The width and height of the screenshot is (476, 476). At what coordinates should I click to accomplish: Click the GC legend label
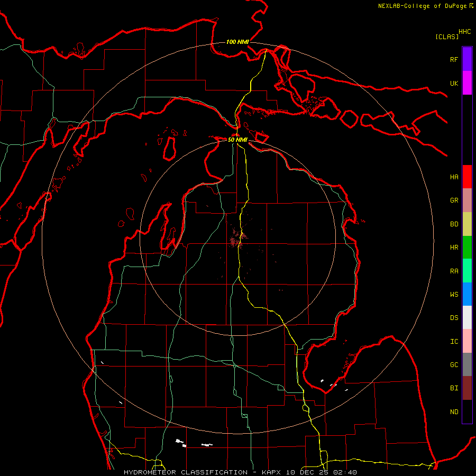coord(454,365)
